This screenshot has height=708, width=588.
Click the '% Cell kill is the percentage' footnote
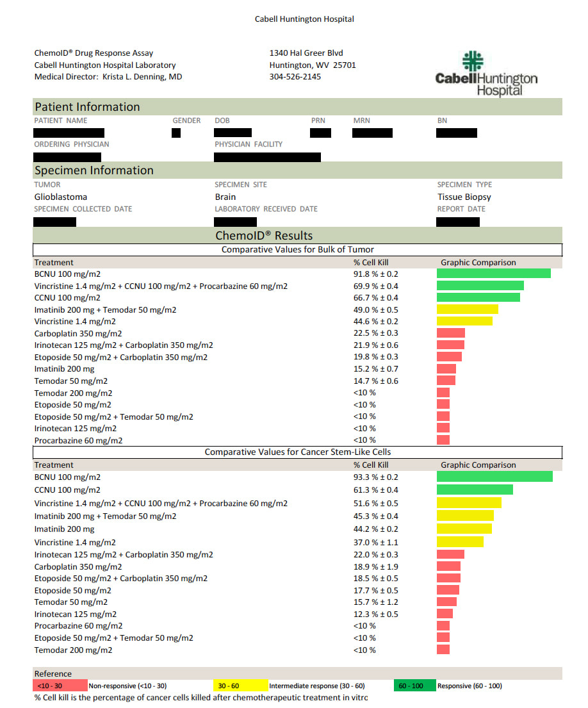201,698
